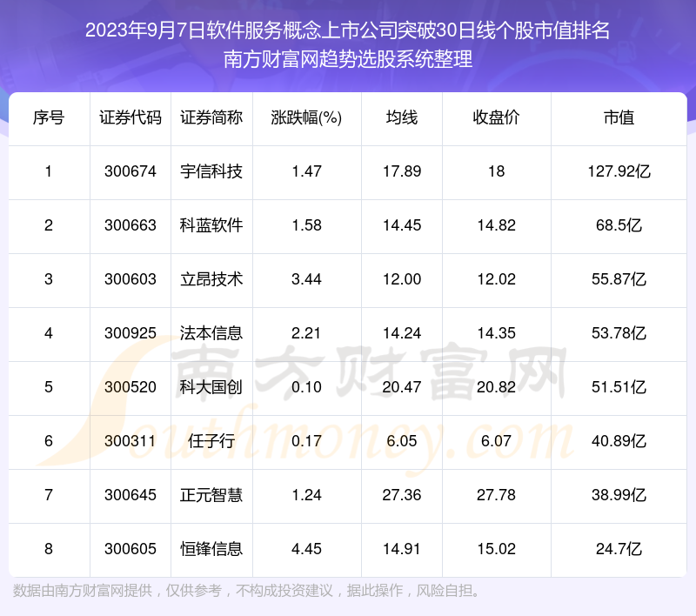Click market value 38.99亿
Image resolution: width=696 pixels, height=616 pixels.
(x=619, y=495)
